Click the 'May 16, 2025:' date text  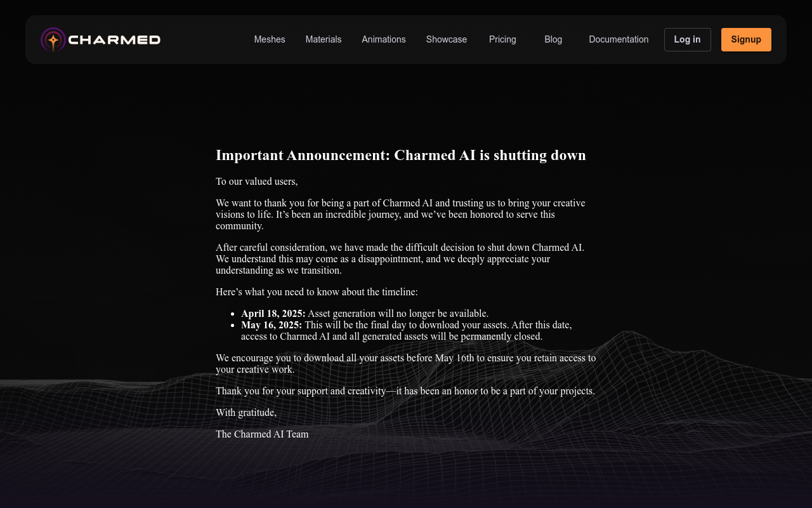[272, 325]
